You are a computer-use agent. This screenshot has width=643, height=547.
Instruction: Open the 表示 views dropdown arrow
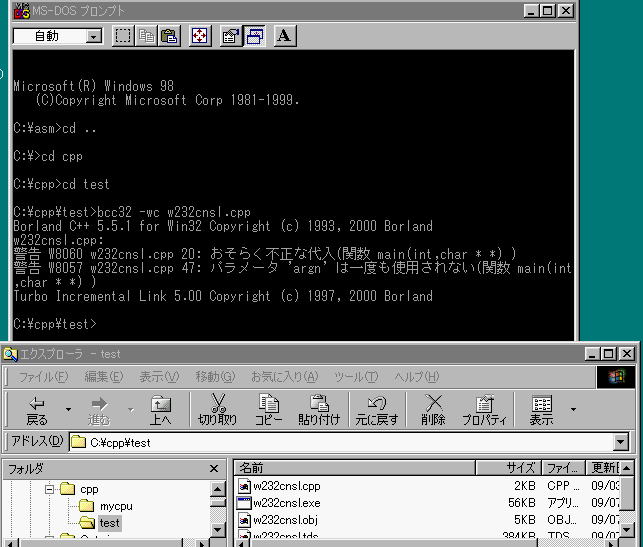(x=573, y=409)
